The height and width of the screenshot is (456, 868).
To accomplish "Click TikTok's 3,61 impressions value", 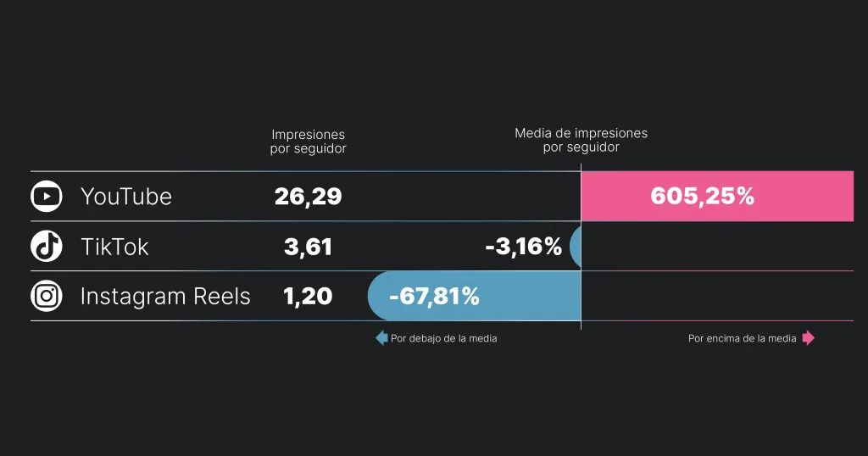I will [309, 247].
